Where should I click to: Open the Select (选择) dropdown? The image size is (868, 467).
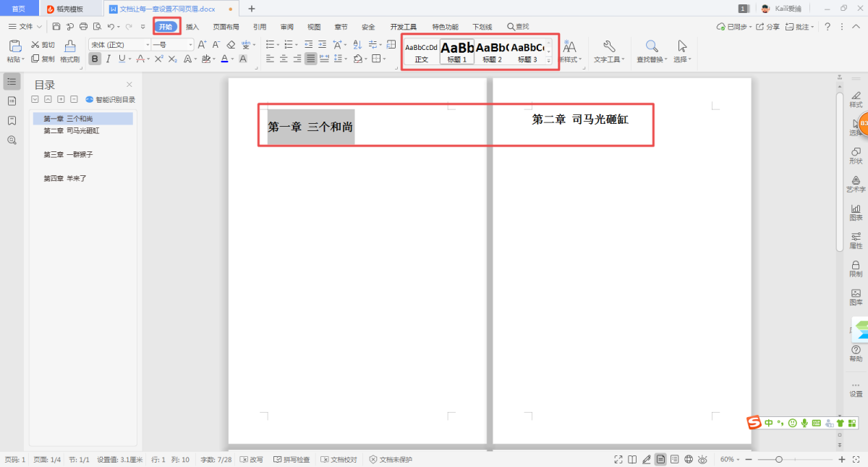coord(682,51)
